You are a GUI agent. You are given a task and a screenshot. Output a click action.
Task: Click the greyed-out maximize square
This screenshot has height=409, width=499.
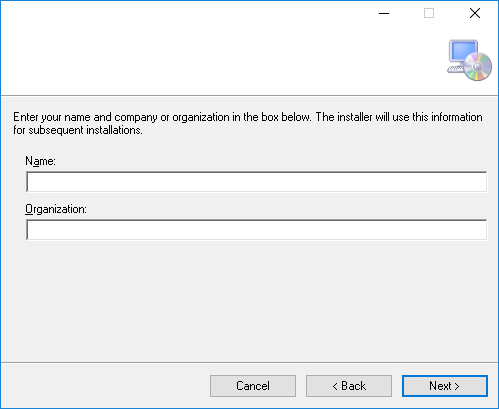(x=429, y=13)
